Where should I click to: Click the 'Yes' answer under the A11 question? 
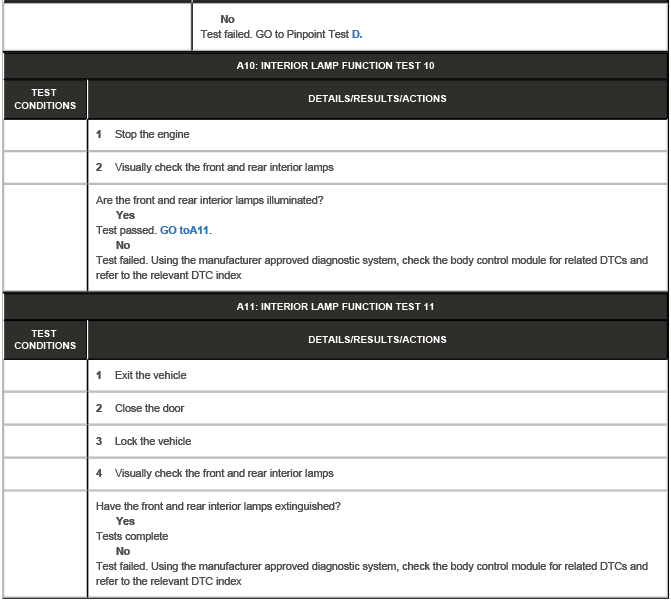tap(125, 521)
